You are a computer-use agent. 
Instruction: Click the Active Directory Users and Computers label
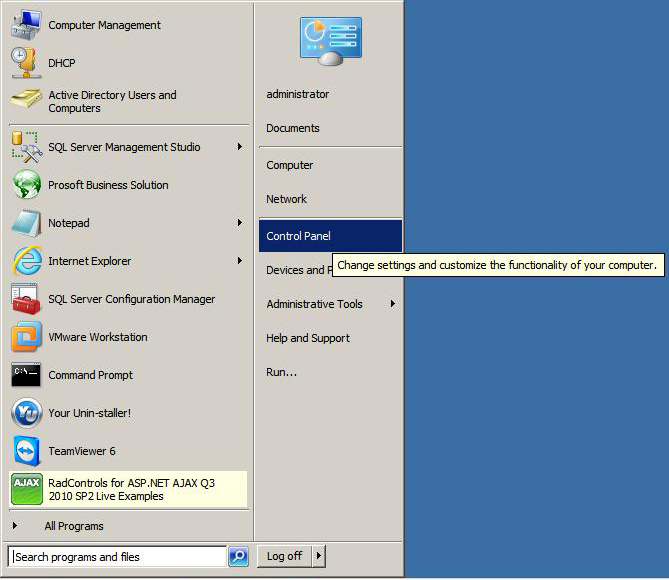click(x=112, y=101)
